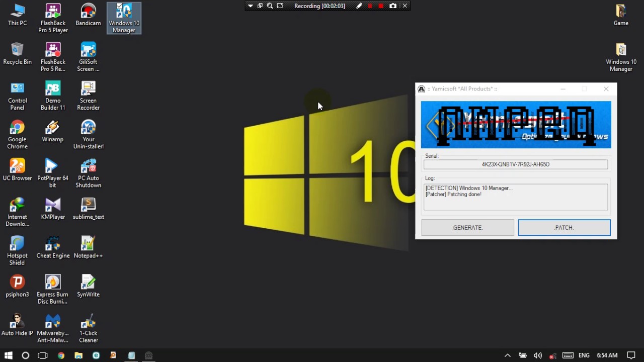This screenshot has height=362, width=644.
Task: Open the magnifier zoom tool on the recording toolbar
Action: coord(270,6)
